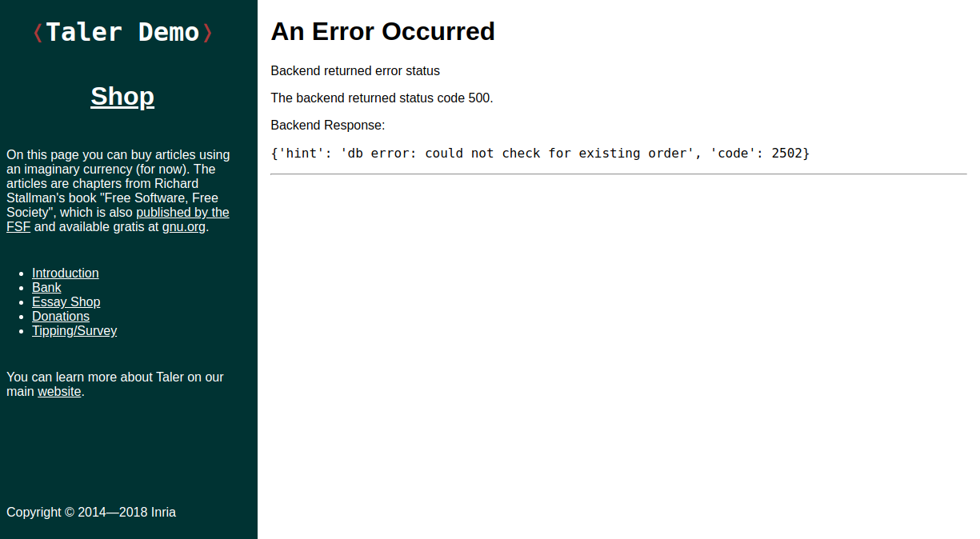Navigate to the Donations page
This screenshot has width=980, height=539.
pos(61,317)
